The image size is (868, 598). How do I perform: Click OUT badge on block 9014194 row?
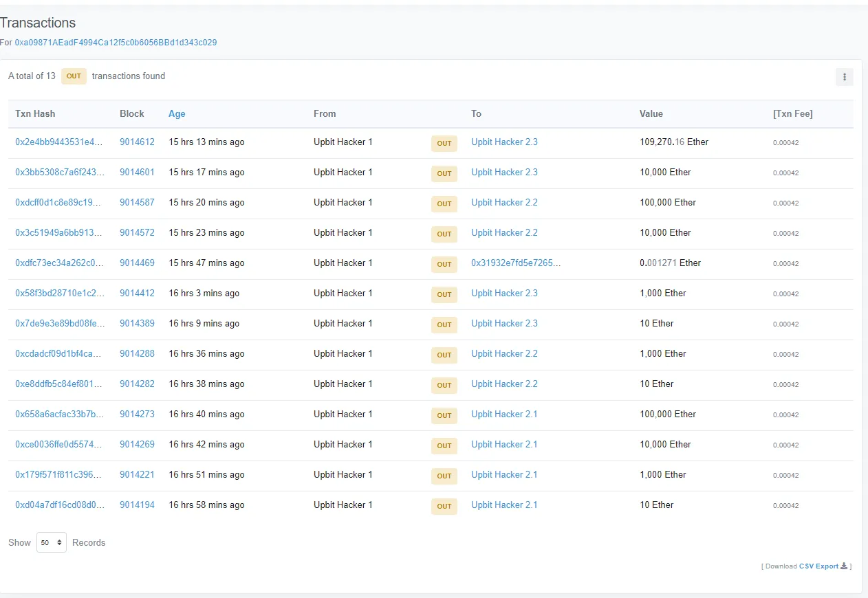[444, 506]
